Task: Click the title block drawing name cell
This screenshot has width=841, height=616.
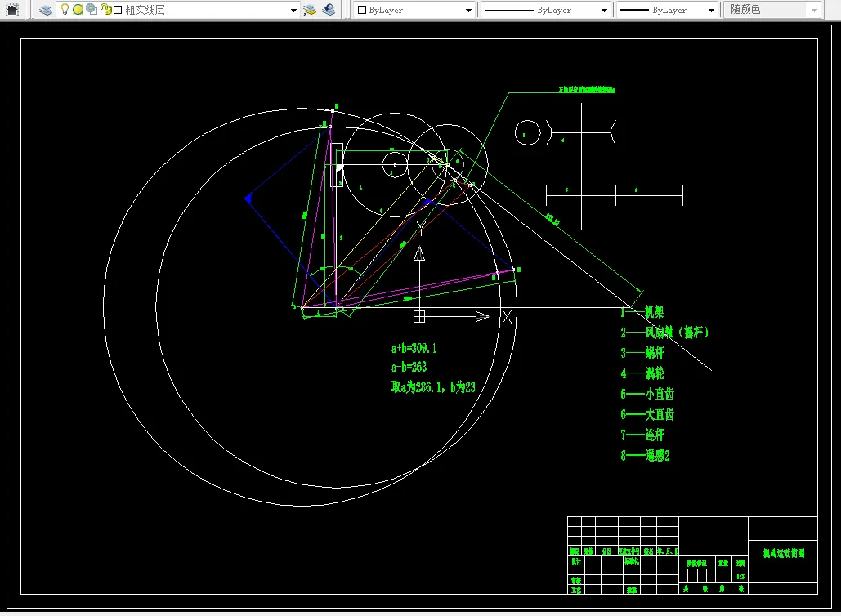Action: (x=783, y=553)
